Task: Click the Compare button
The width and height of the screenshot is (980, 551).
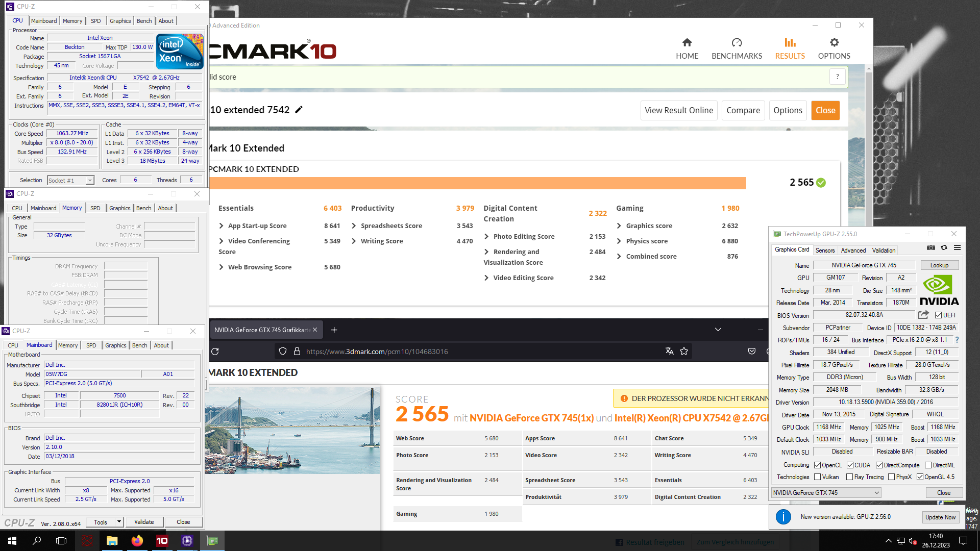Action: pos(743,110)
